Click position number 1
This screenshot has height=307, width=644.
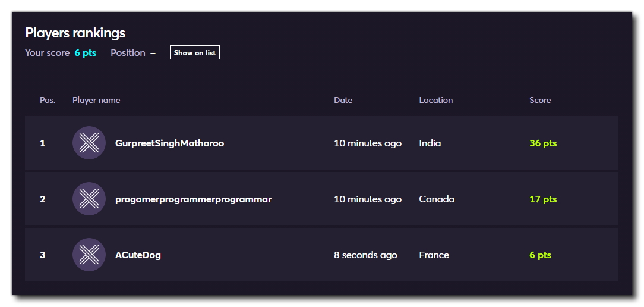42,143
